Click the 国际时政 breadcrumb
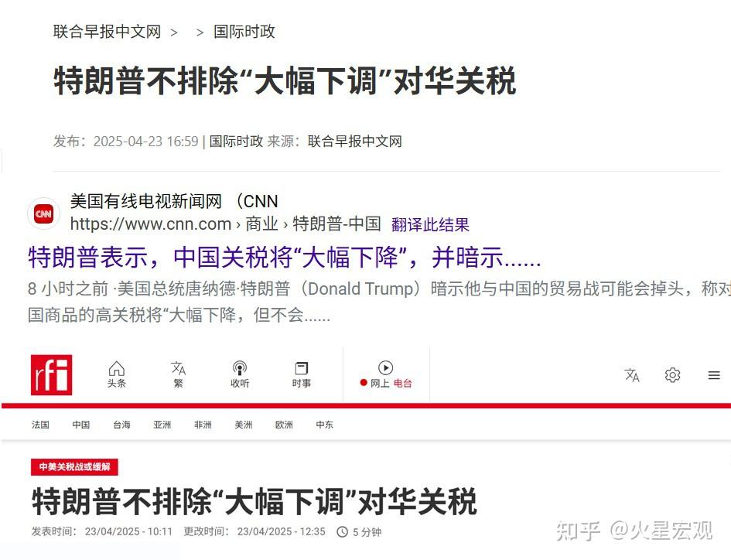The image size is (731, 560). 244,32
